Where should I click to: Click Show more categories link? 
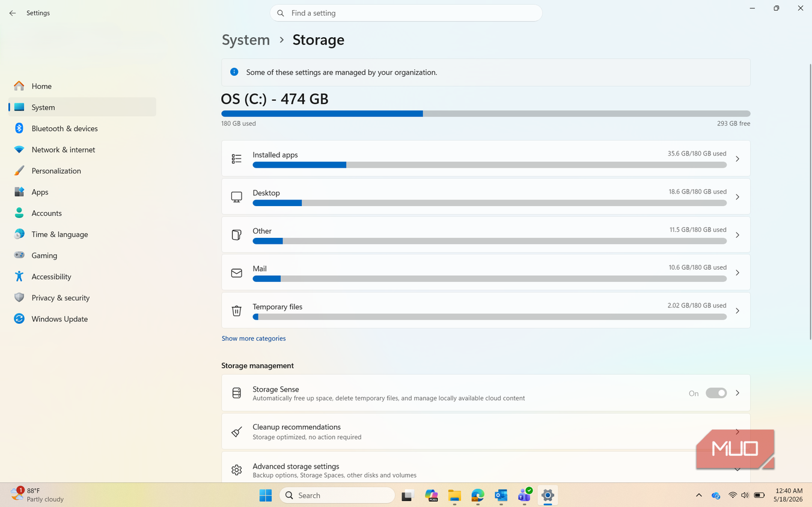coord(254,338)
